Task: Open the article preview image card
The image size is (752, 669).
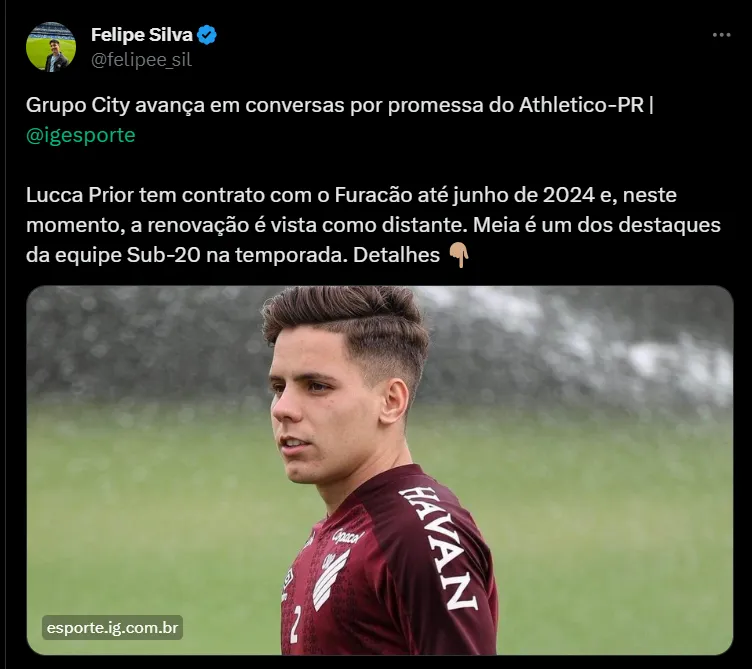Action: 380,470
